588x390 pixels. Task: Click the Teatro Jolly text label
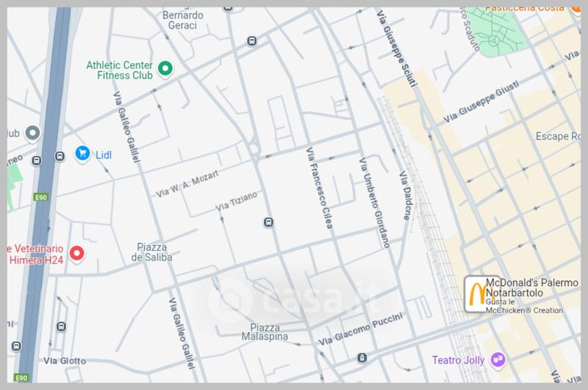458,360
